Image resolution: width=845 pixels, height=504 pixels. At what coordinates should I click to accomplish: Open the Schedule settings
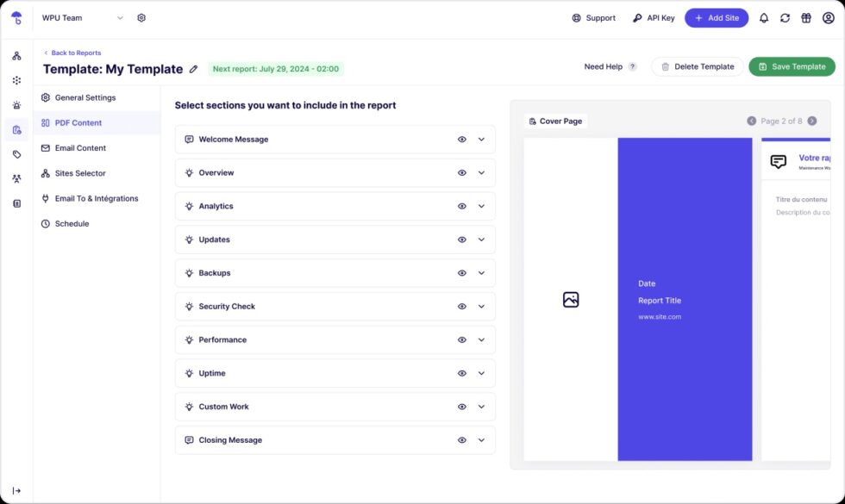point(72,223)
